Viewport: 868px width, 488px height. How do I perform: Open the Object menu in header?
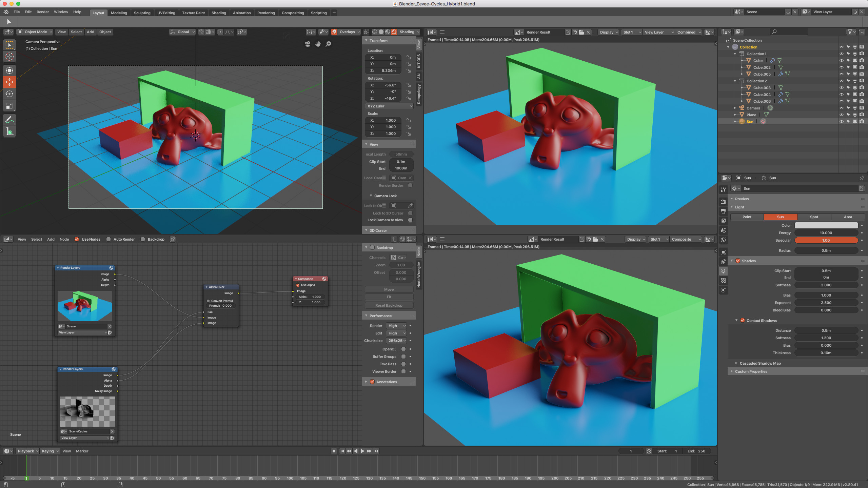(x=105, y=32)
